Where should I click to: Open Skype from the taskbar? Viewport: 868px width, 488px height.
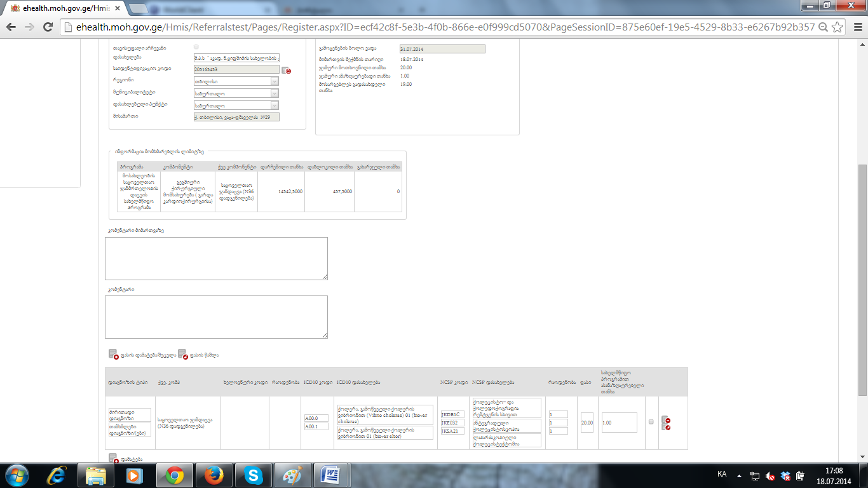click(x=254, y=475)
